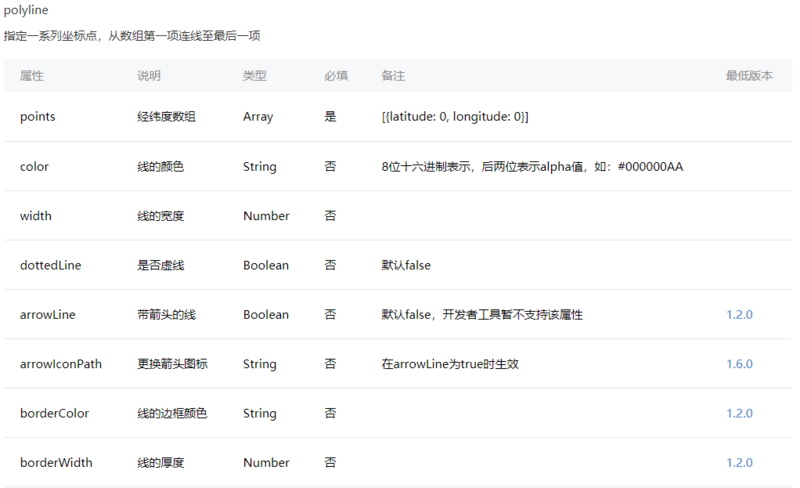Click the 否 required cell in arrowIconPath row
The height and width of the screenshot is (488, 800).
331,364
